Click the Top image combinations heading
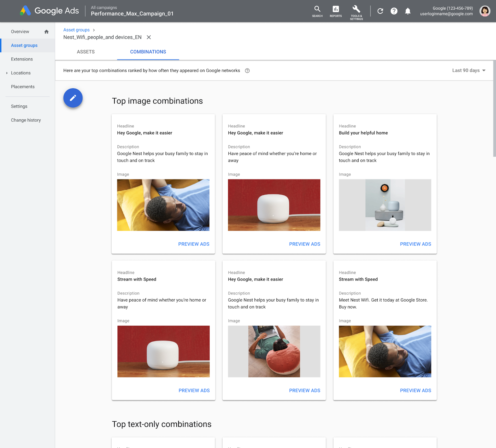The image size is (496, 448). tap(157, 101)
